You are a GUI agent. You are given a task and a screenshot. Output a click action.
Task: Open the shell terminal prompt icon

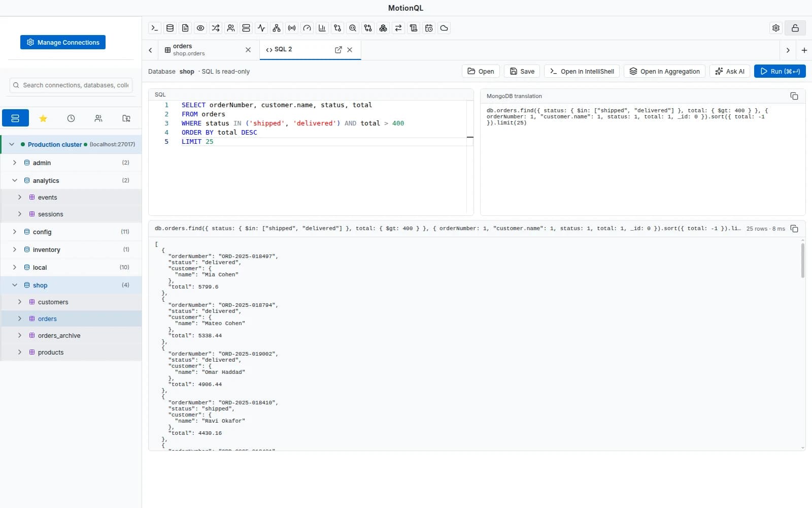(x=155, y=28)
